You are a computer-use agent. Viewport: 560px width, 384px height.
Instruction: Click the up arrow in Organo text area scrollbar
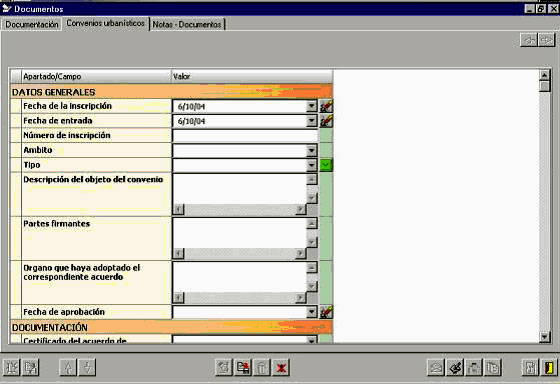tap(312, 268)
